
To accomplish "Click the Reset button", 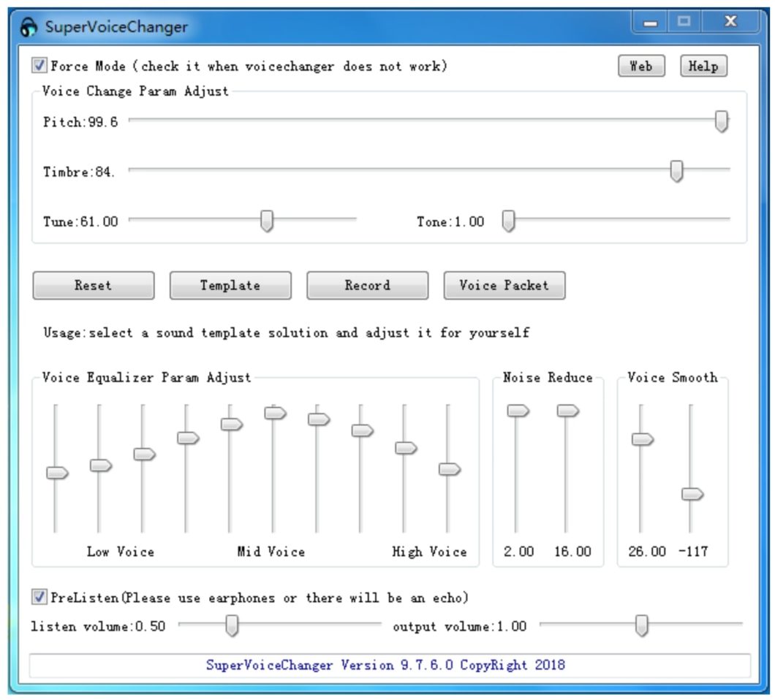I will coord(94,285).
